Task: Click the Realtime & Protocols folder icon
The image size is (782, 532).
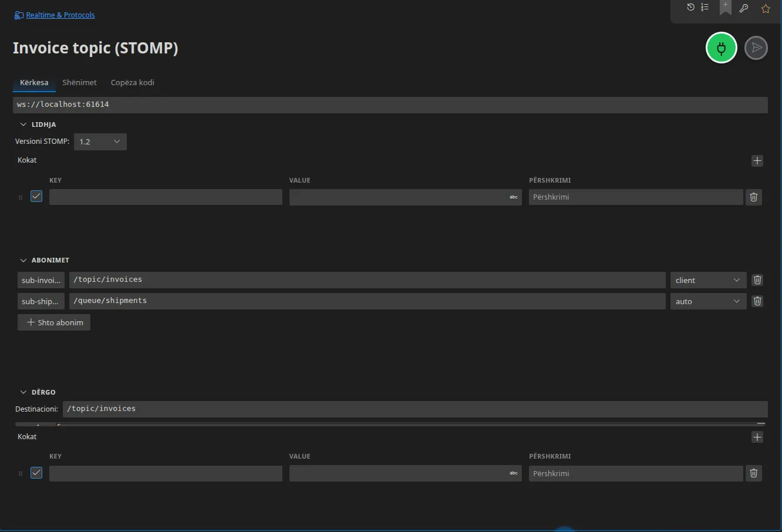Action: 19,15
